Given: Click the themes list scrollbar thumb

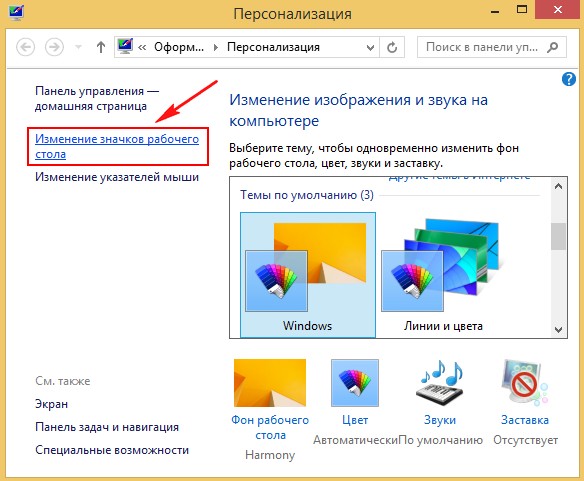Looking at the screenshot, I should click(x=558, y=237).
